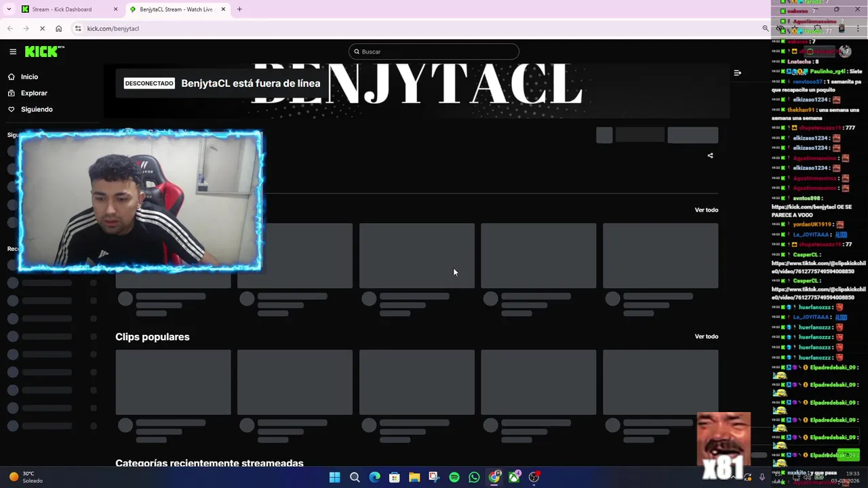Click the DESCONECTADO badge

pos(149,83)
